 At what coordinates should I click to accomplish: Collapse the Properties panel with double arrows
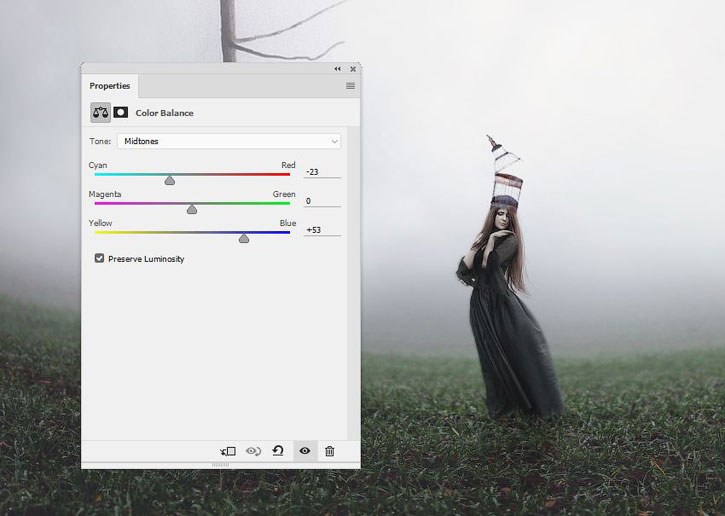coord(338,69)
